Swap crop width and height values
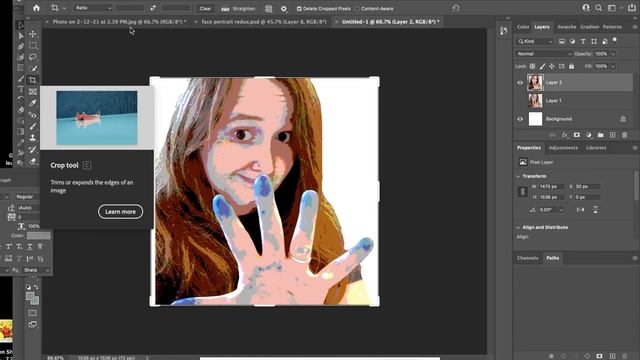 pyautogui.click(x=153, y=8)
